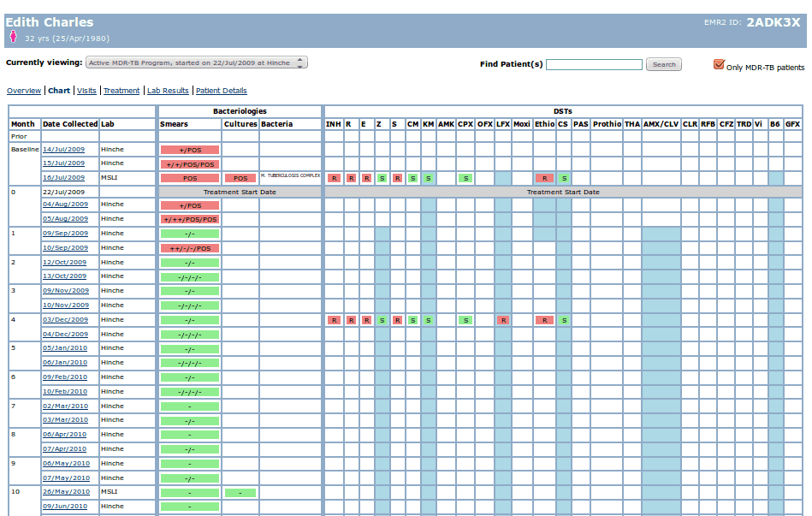The width and height of the screenshot is (812, 516).
Task: Click the green culture result for 26/May/2010
Action: point(240,493)
